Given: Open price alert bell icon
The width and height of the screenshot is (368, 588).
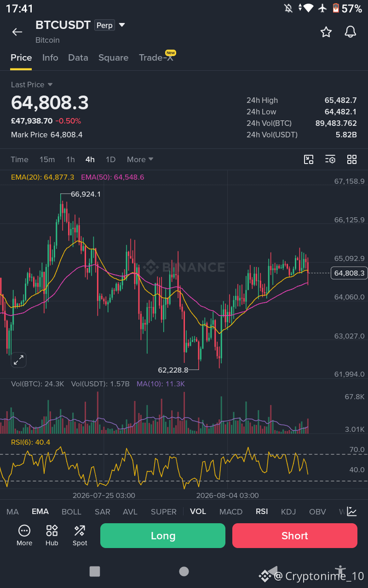Looking at the screenshot, I should (x=351, y=32).
